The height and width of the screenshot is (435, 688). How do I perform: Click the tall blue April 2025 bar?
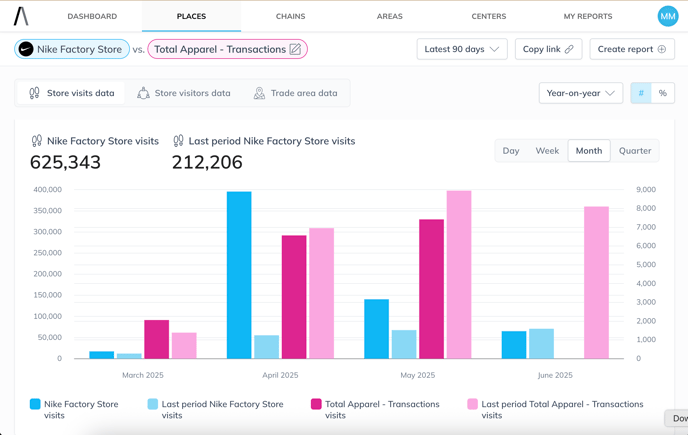239,275
